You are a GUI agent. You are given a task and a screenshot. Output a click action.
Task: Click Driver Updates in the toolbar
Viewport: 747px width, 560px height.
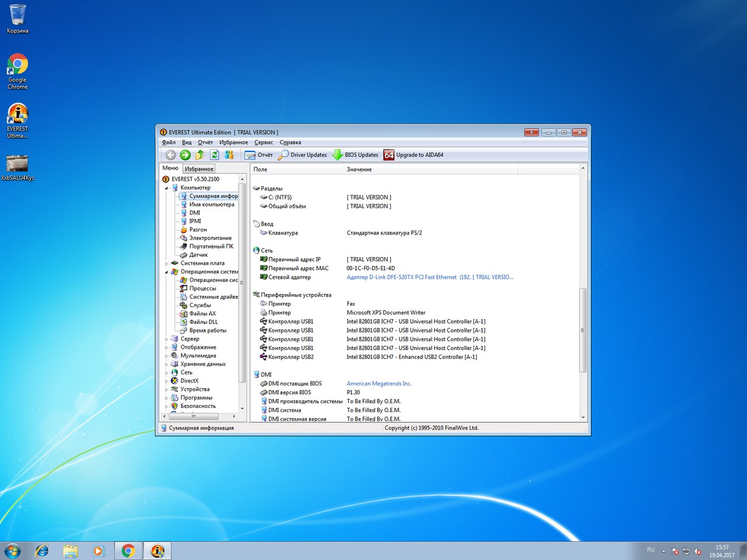302,155
